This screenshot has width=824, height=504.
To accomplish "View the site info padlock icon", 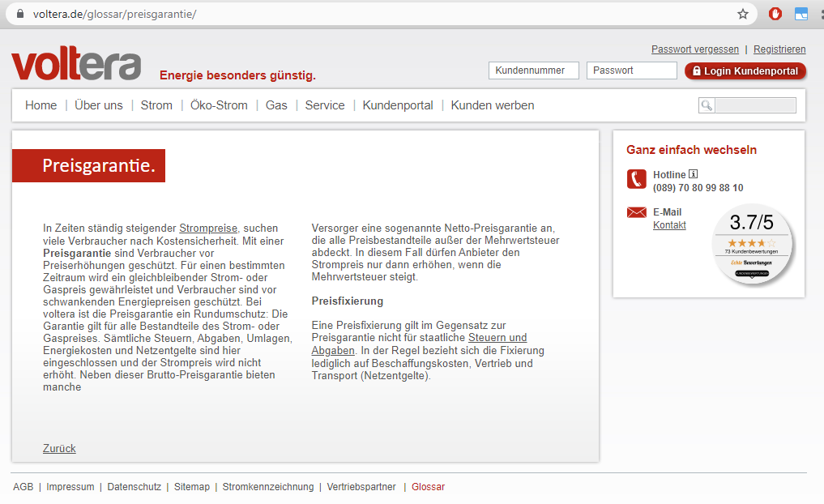I will click(20, 14).
